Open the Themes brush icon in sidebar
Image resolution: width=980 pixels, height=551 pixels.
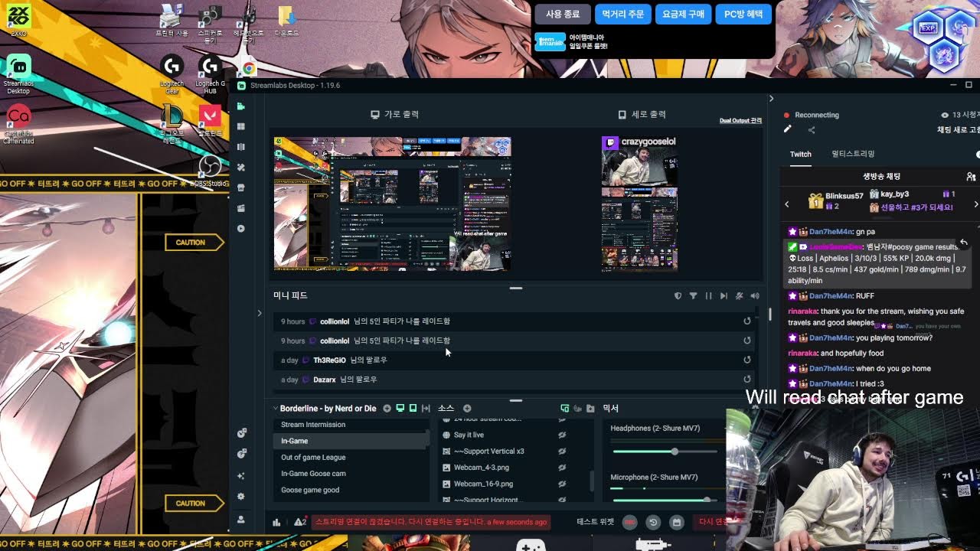241,167
